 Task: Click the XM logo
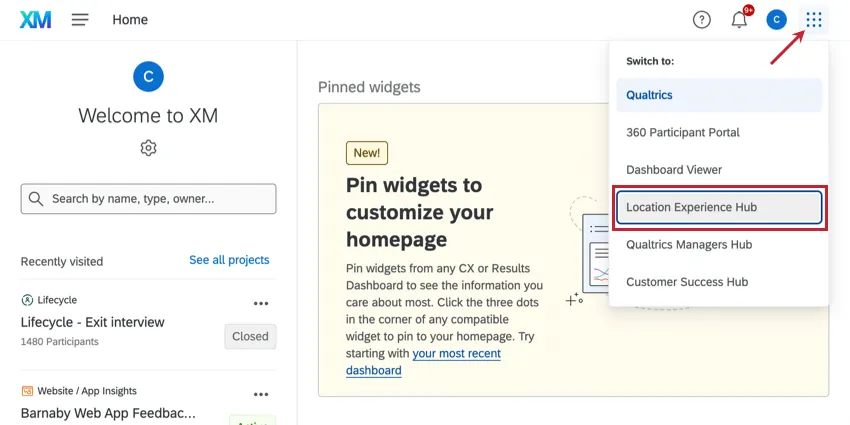36,20
